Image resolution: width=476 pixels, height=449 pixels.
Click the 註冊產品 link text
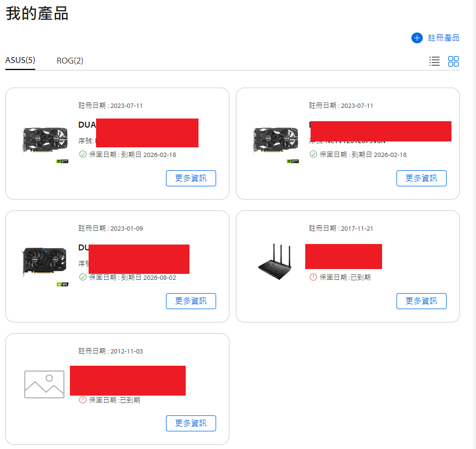[443, 38]
